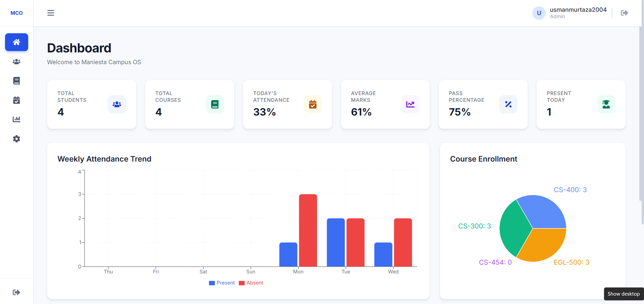Open the Total Students card
The height and width of the screenshot is (304, 644).
(x=92, y=104)
